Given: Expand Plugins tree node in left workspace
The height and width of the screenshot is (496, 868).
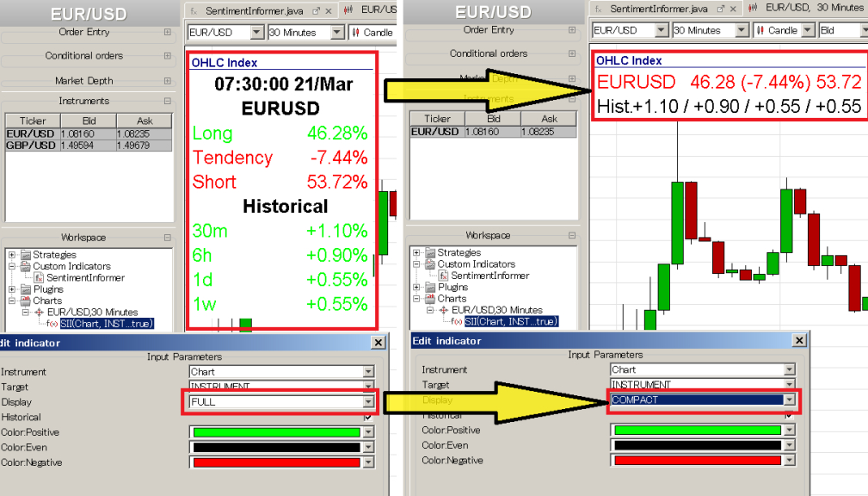Looking at the screenshot, I should (12, 289).
